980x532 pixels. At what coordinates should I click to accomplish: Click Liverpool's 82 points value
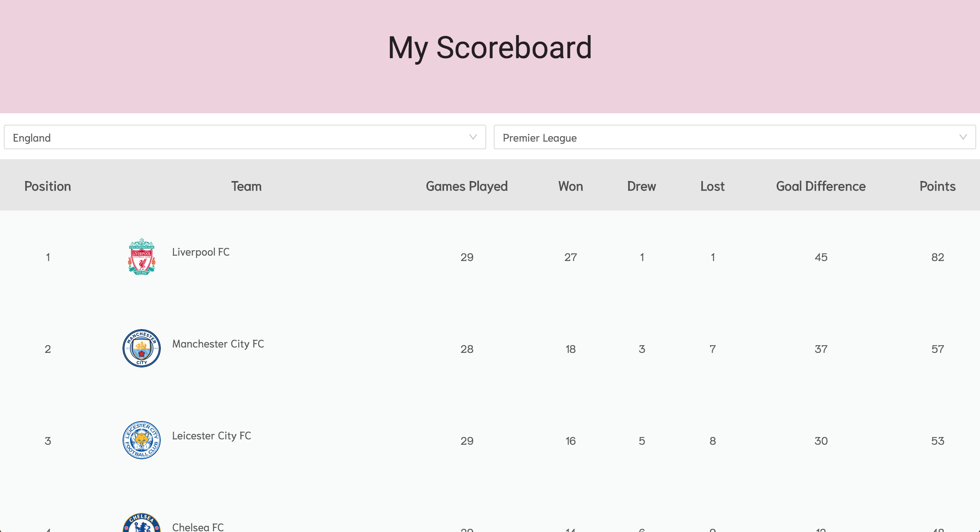(x=938, y=257)
